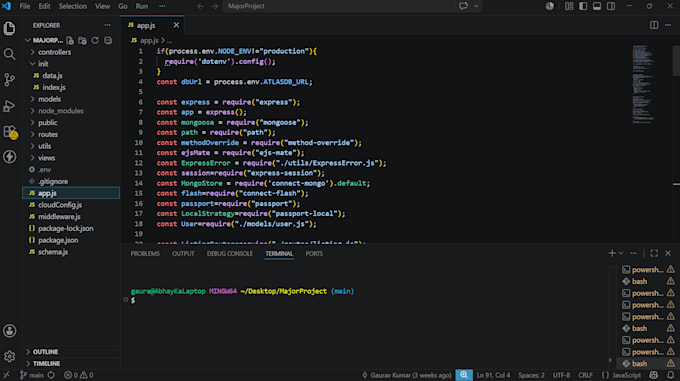Maximize the terminal panel size
680x381 pixels.
click(x=654, y=253)
